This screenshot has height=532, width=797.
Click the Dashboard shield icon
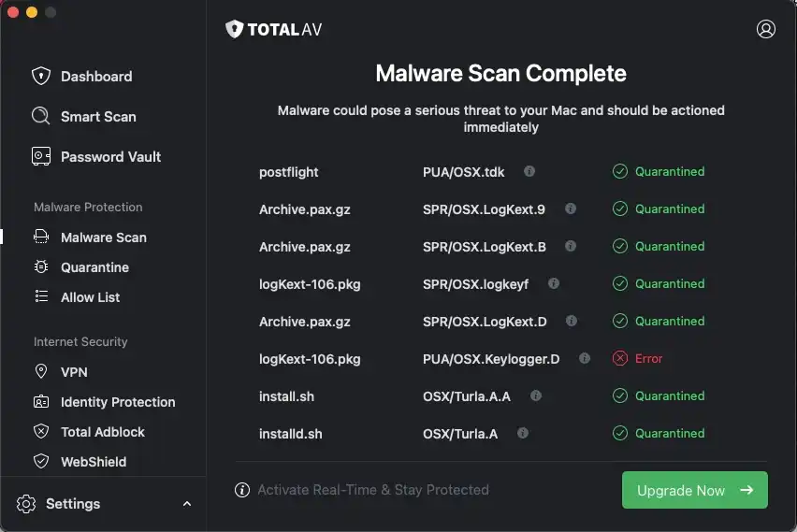40,76
